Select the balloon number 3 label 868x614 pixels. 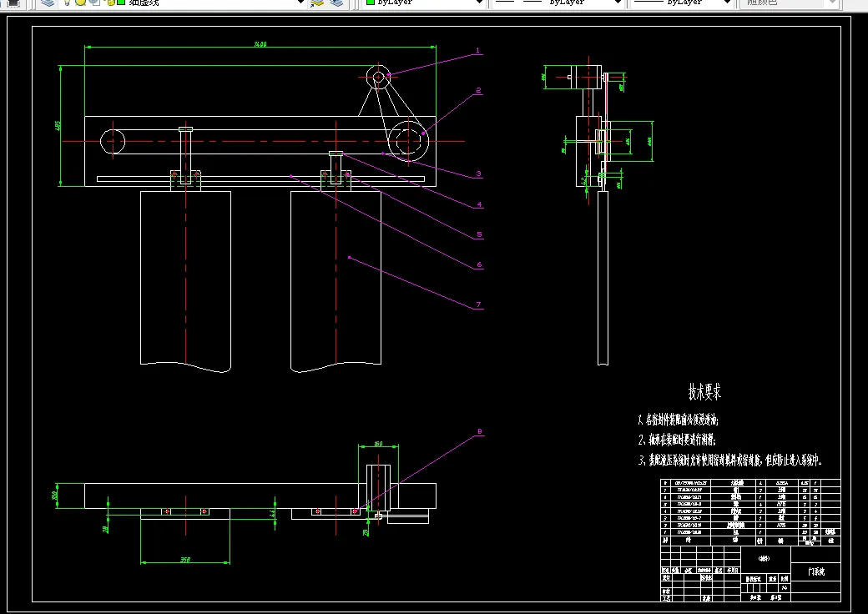point(479,174)
